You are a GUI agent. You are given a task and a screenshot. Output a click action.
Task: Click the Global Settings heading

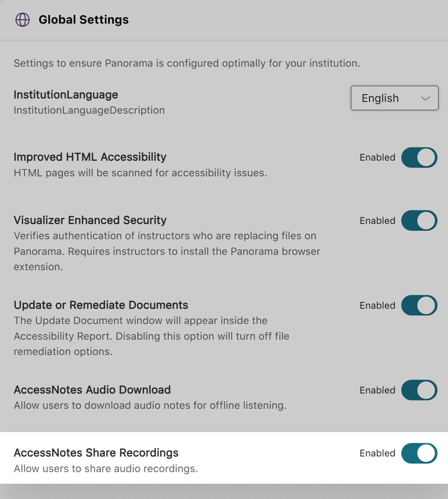coord(84,20)
